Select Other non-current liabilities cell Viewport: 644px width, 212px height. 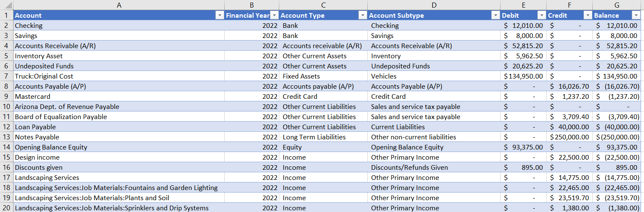click(x=434, y=137)
